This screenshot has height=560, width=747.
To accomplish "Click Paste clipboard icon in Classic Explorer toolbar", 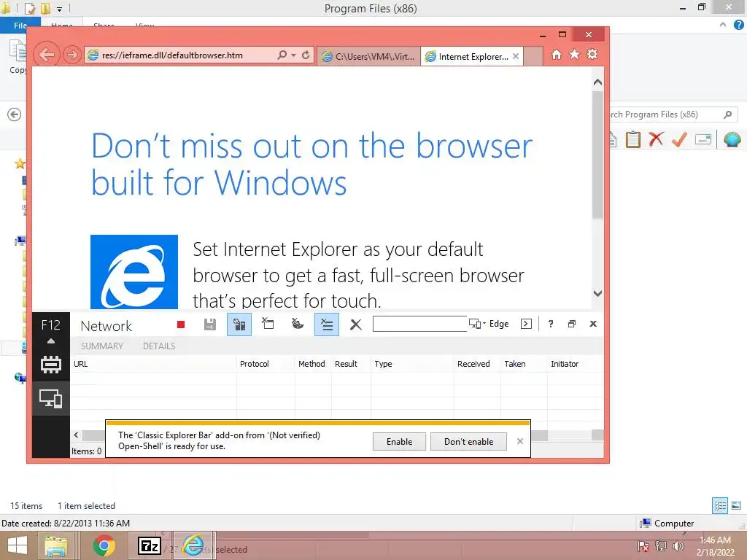I will 633,139.
